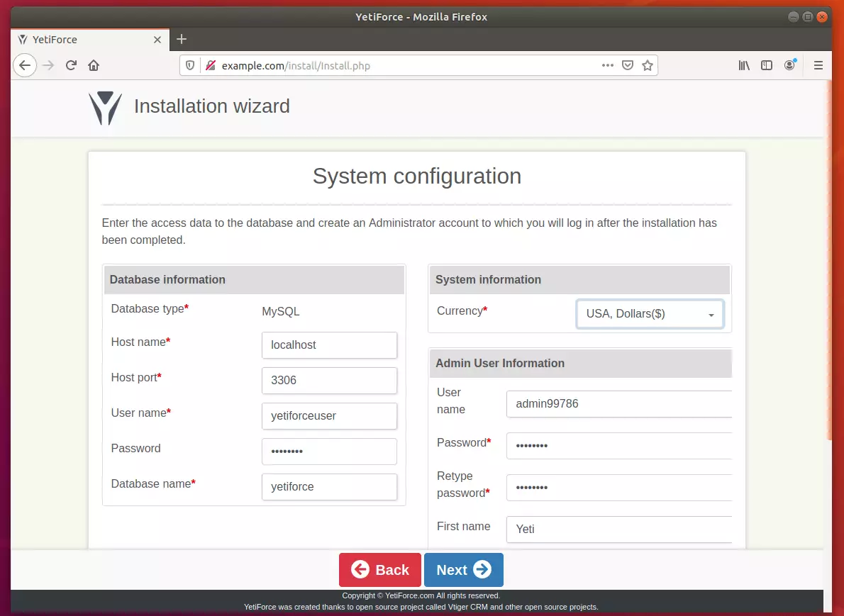This screenshot has width=844, height=616.
Task: Click the address bar URL
Action: (296, 66)
